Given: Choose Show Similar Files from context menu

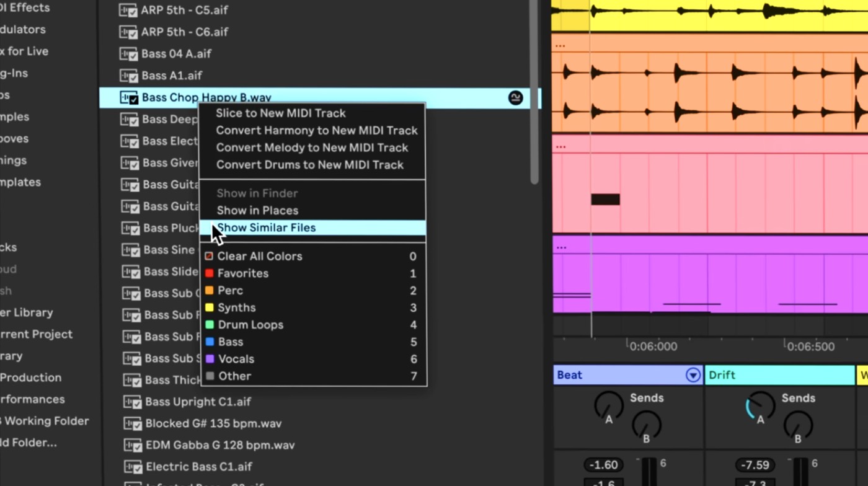Looking at the screenshot, I should pyautogui.click(x=266, y=228).
